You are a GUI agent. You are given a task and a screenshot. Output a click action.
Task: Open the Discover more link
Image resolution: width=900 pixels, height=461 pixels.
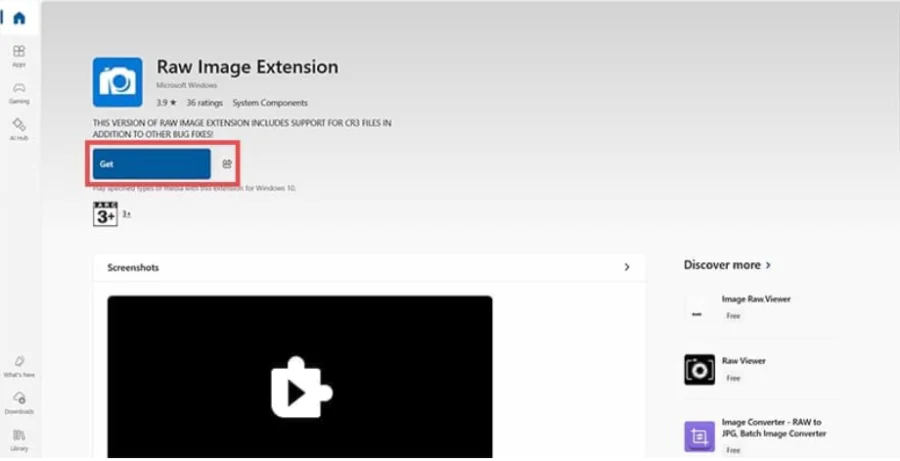722,265
